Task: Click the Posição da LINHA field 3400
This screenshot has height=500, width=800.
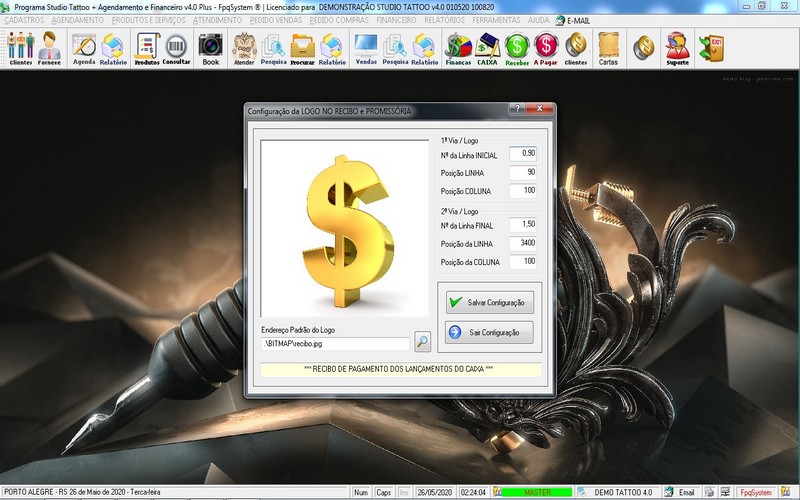Action: click(x=523, y=243)
